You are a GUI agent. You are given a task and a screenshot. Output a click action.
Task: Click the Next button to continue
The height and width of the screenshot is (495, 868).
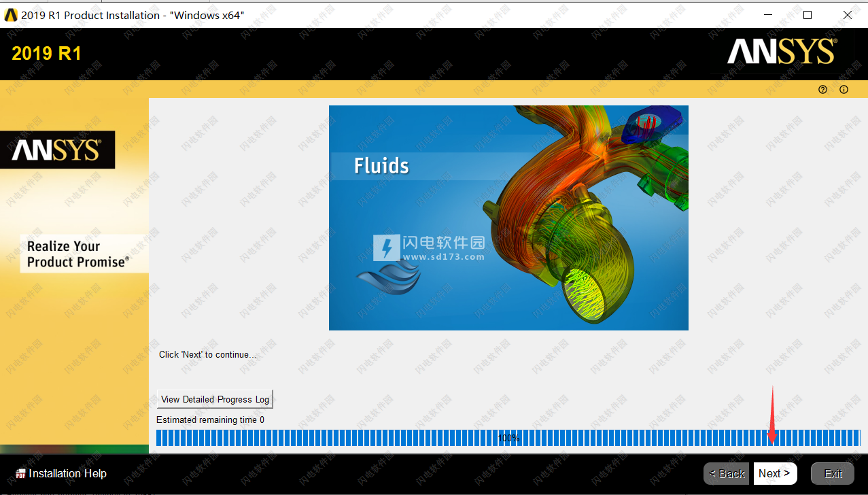[x=775, y=474]
